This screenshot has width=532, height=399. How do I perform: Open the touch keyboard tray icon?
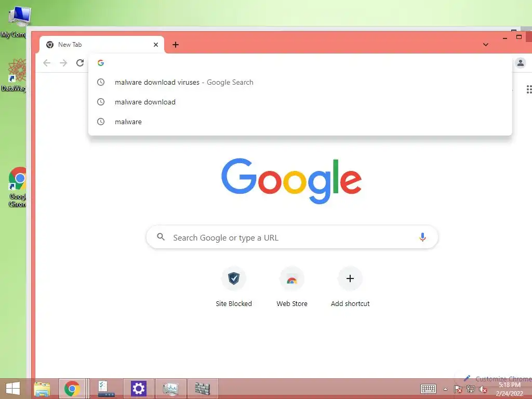[428, 389]
